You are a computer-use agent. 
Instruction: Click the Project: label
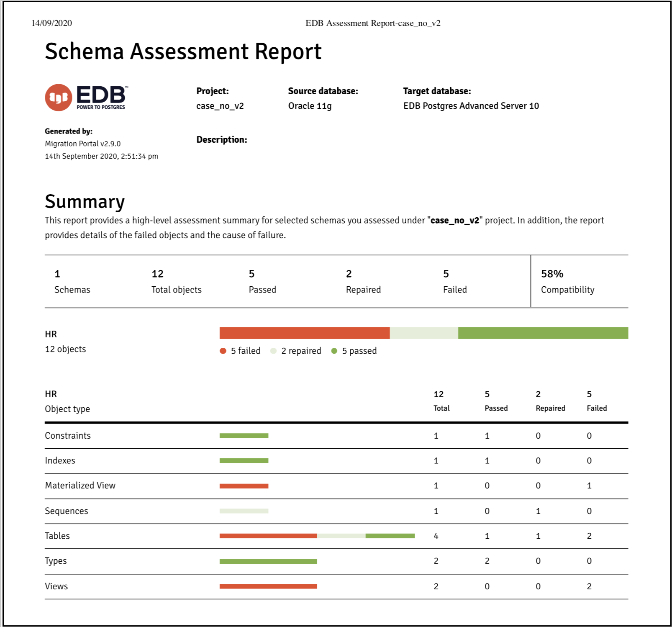click(213, 91)
